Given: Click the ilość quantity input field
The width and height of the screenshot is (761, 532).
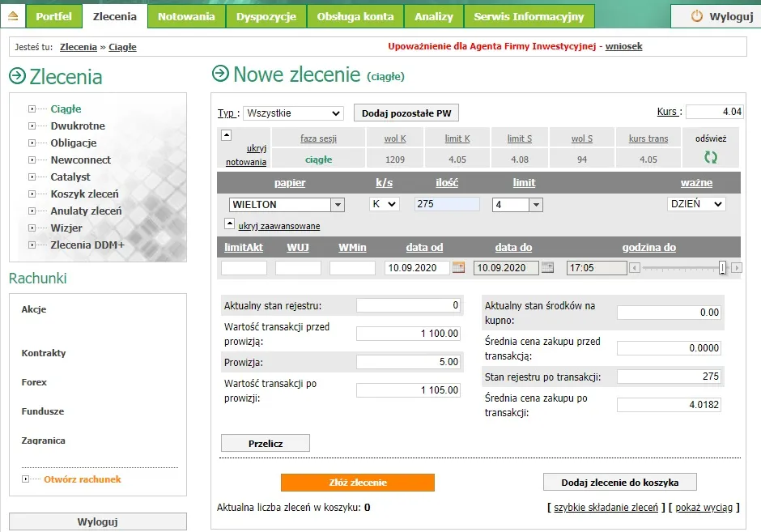Looking at the screenshot, I should [447, 204].
